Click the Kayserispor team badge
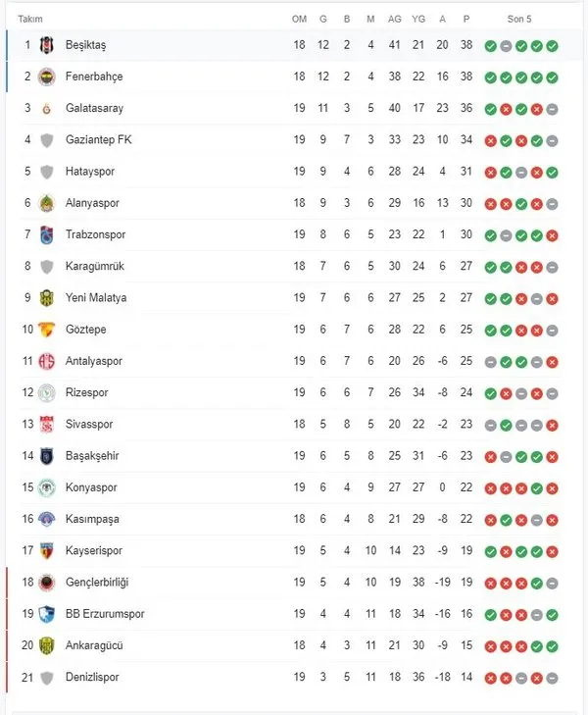 coord(46,550)
